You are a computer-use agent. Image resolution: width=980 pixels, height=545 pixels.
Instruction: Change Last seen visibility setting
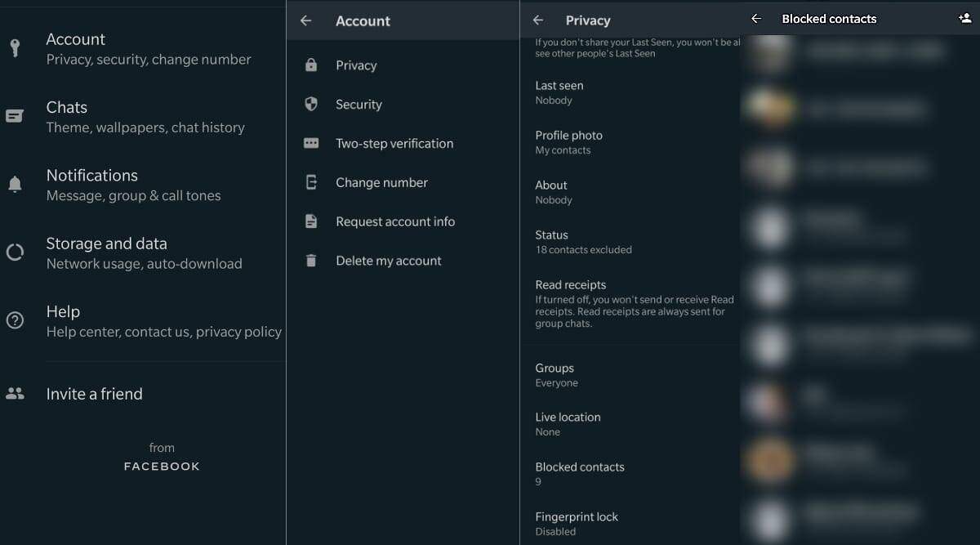point(559,92)
